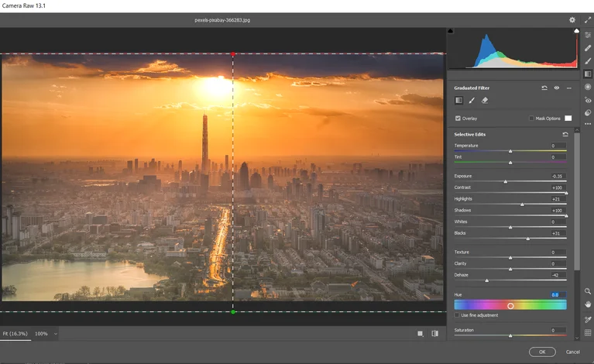Open Graduated Filter more options menu
594x364 pixels.
click(x=568, y=88)
